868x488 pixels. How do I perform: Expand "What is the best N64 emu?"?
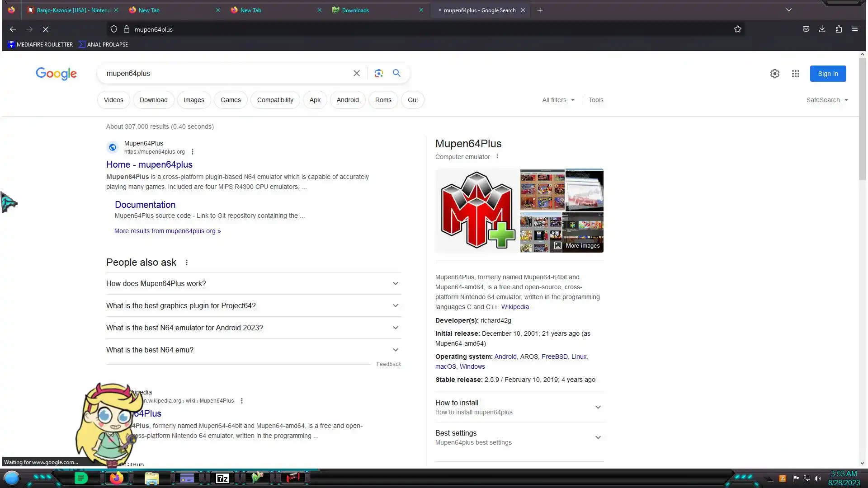coord(253,350)
